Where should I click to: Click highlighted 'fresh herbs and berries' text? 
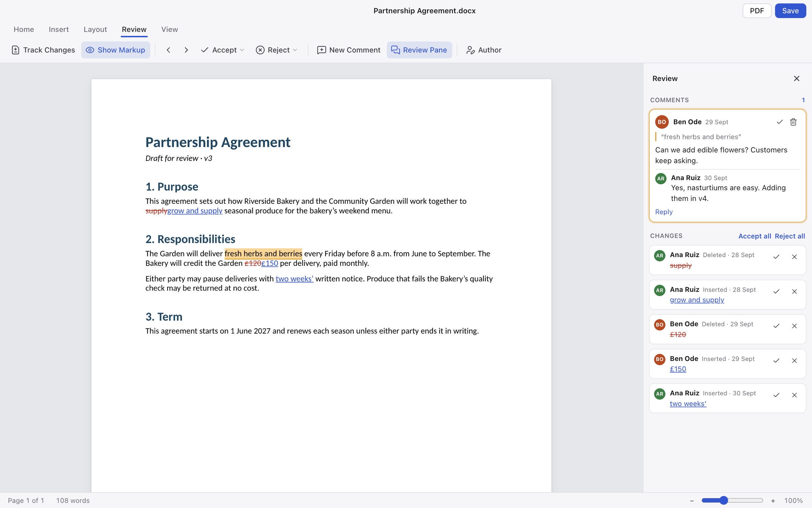tap(263, 254)
